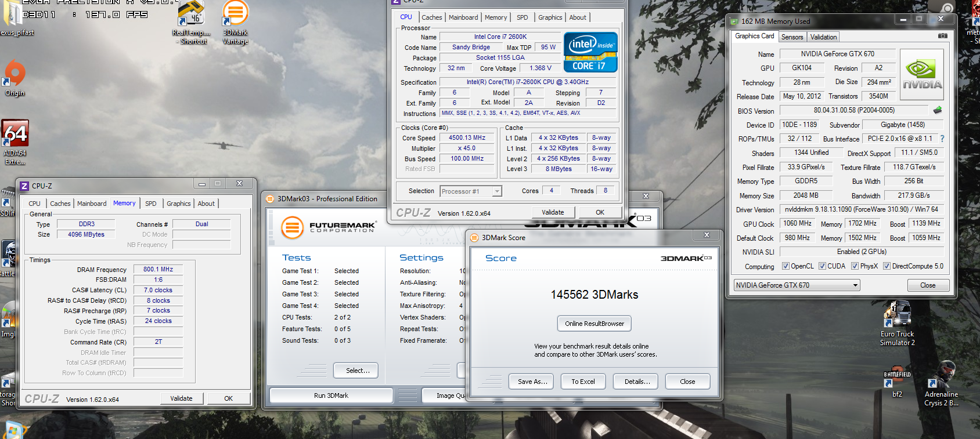Toggle the CUDA checkbox in GPU-Z
The height and width of the screenshot is (439, 980).
tap(822, 266)
